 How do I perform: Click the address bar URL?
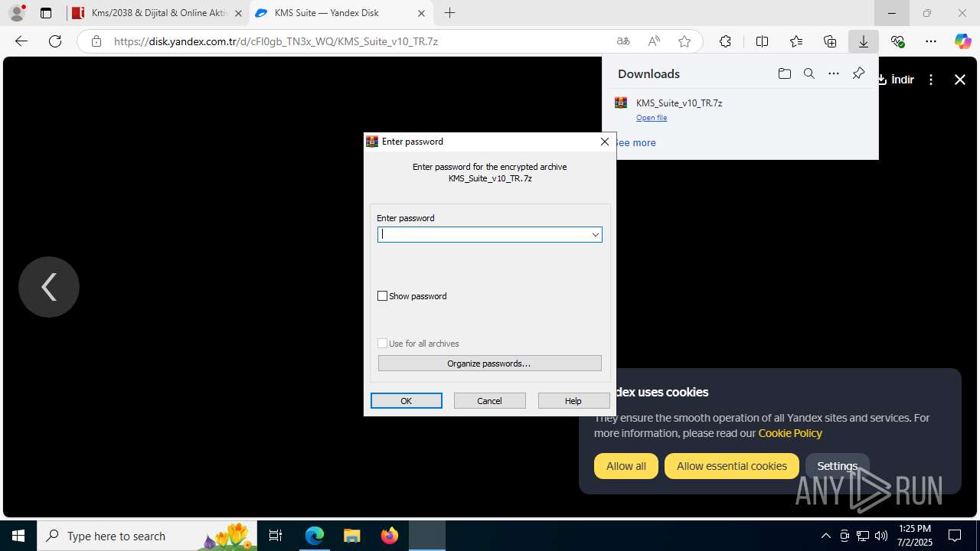point(276,41)
